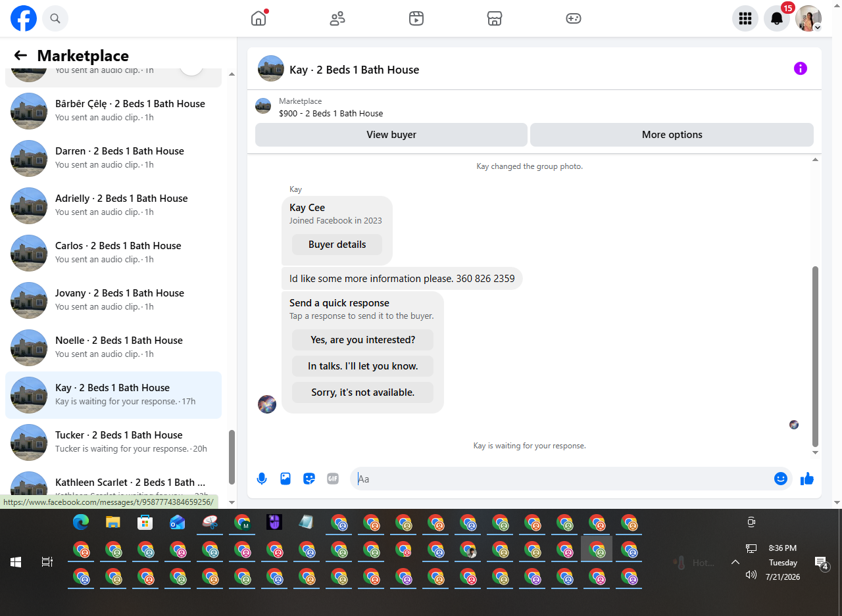This screenshot has height=616, width=842.
Task: Click the Meet Now icon in system tray
Action: pyautogui.click(x=751, y=522)
